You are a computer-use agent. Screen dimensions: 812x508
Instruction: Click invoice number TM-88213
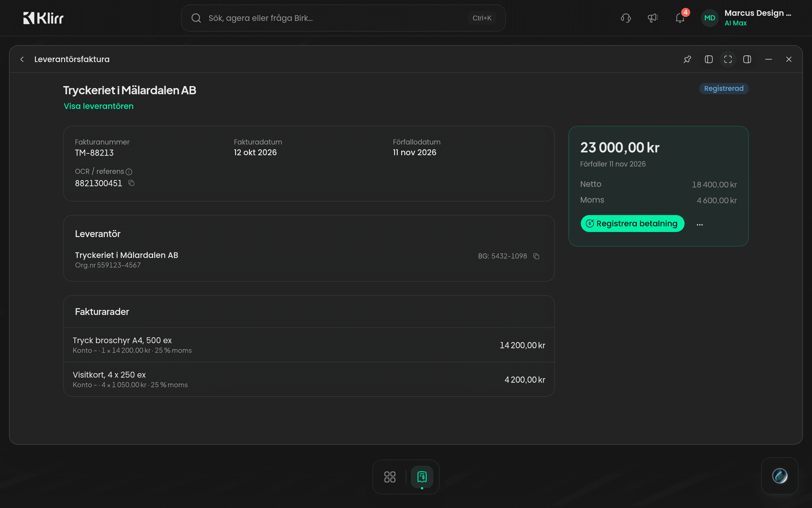click(x=94, y=153)
